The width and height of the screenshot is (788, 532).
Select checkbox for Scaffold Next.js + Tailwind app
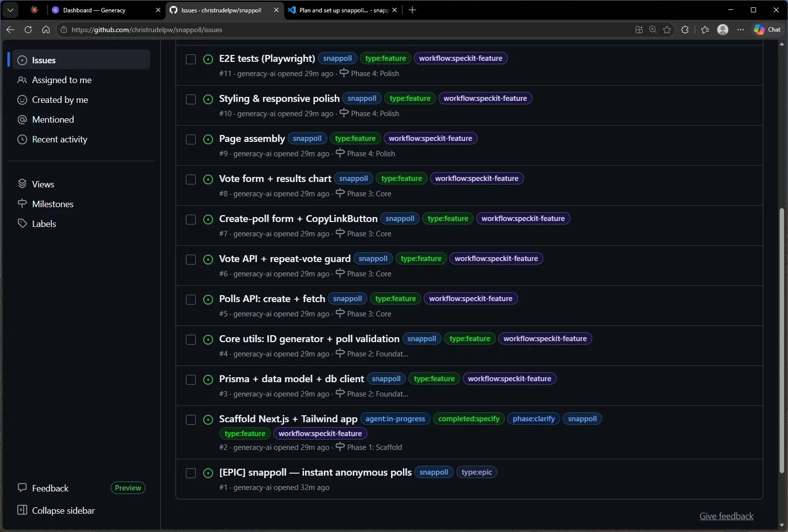tap(191, 420)
